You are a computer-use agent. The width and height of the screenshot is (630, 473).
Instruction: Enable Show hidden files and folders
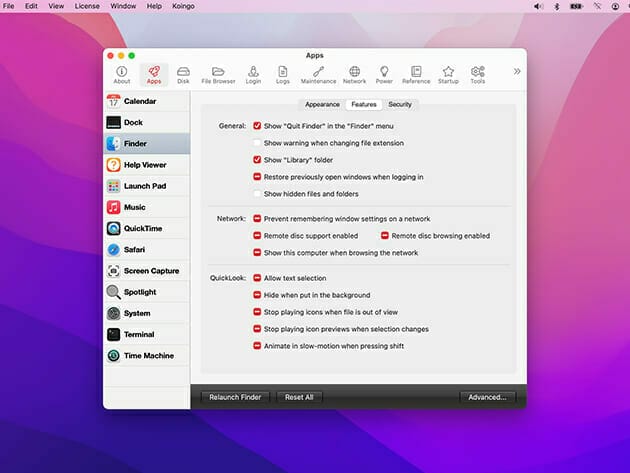[257, 194]
